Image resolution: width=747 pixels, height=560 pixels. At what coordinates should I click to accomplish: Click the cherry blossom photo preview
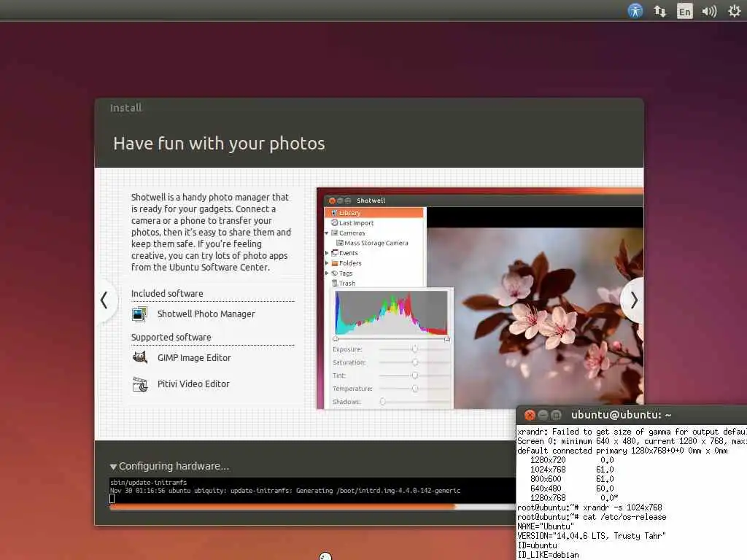535,318
